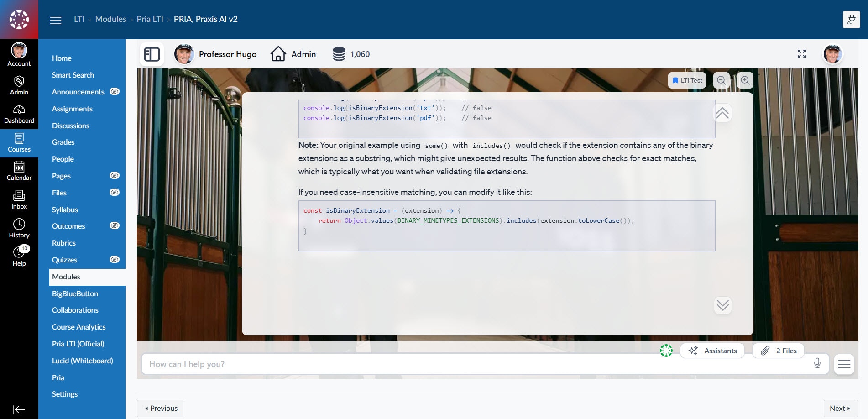Click the LTI Test bookmark button
This screenshot has width=868, height=419.
pos(687,80)
